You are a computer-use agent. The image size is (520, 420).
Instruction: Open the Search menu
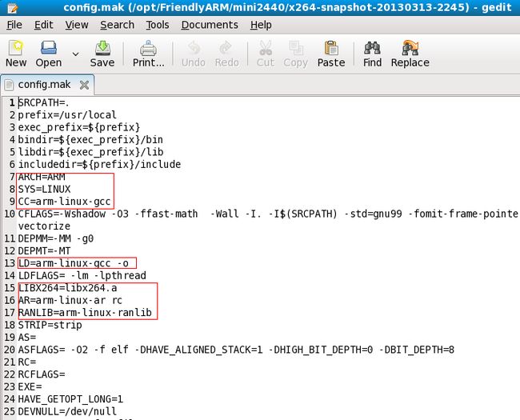117,25
